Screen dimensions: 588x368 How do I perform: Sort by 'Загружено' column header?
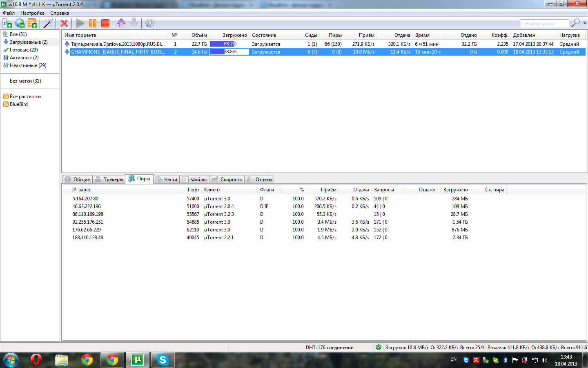(229, 35)
